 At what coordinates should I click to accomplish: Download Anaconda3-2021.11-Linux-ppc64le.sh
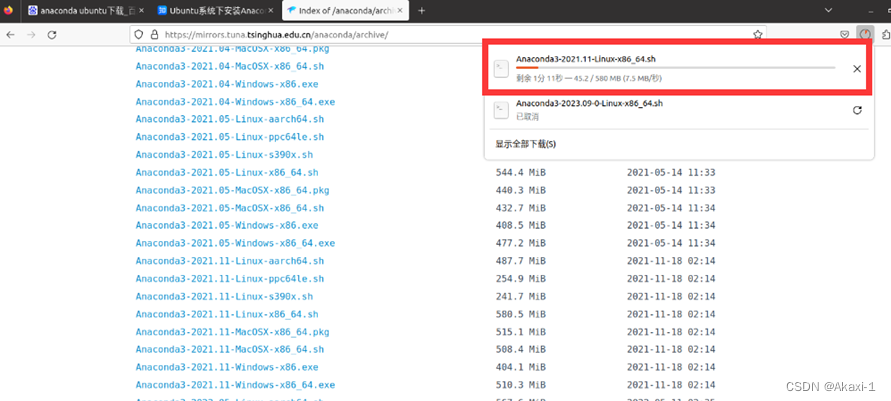[x=230, y=278]
